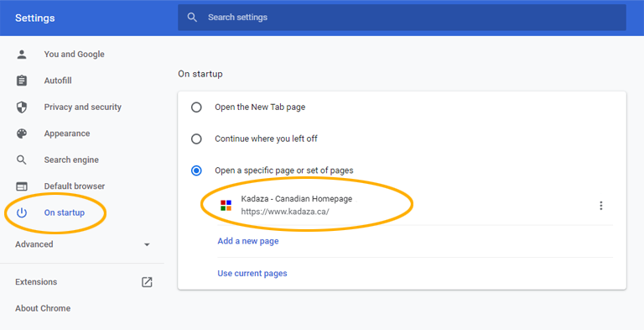Click the search icon in the settings search bar
The height and width of the screenshot is (330, 644).
[192, 18]
